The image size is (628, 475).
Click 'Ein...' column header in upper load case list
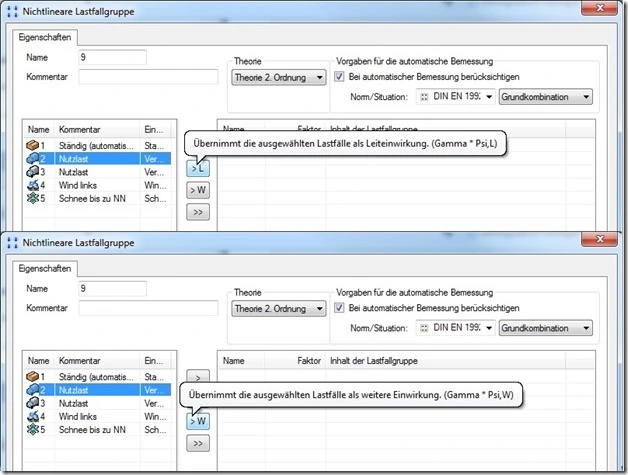pyautogui.click(x=155, y=129)
